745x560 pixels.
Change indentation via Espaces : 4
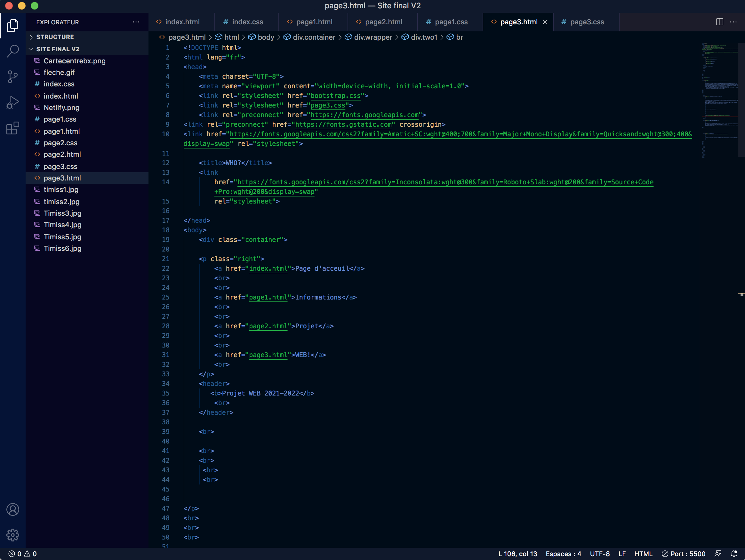(564, 554)
